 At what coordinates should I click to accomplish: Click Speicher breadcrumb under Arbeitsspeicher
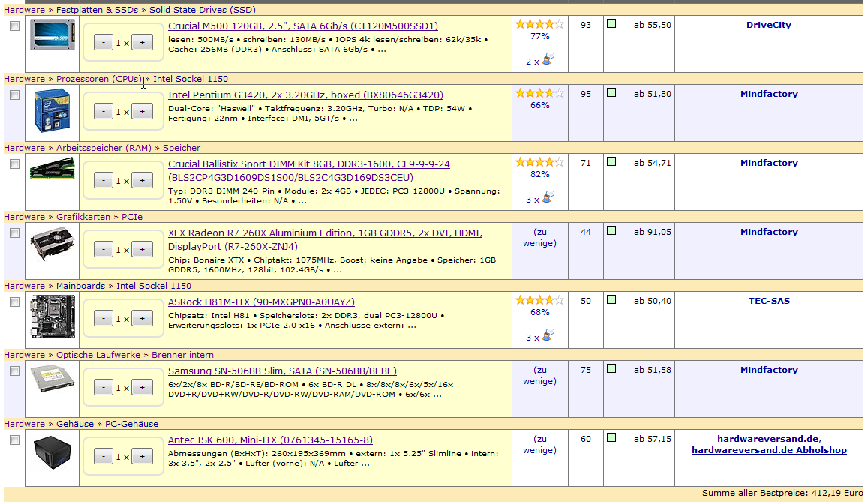[181, 148]
